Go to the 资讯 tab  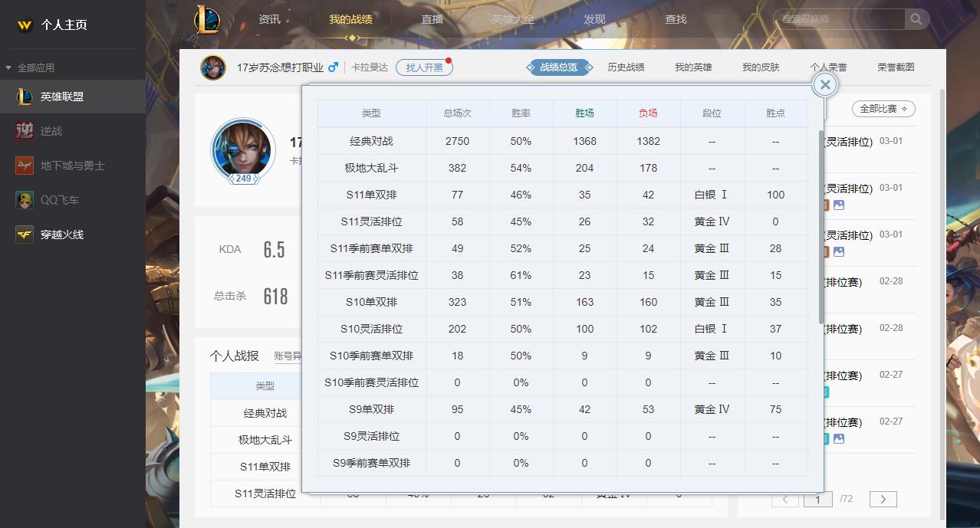tap(270, 19)
